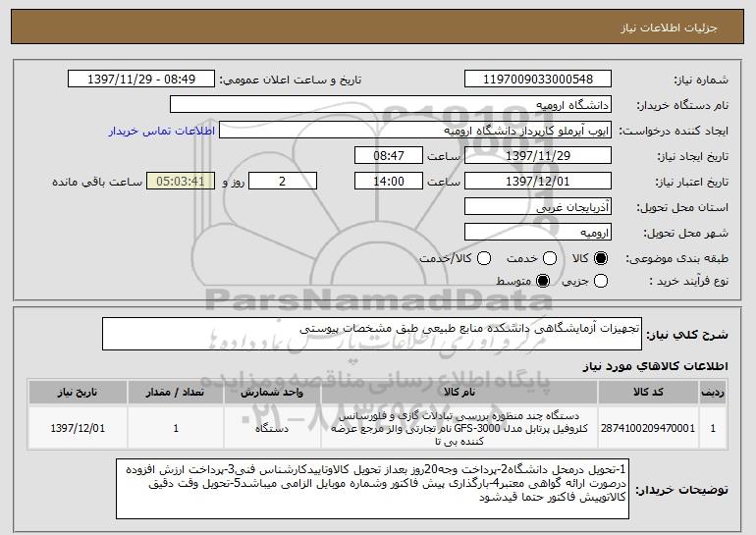Click the creation time field 08:47
Image resolution: width=756 pixels, height=535 pixels.
pyautogui.click(x=389, y=156)
